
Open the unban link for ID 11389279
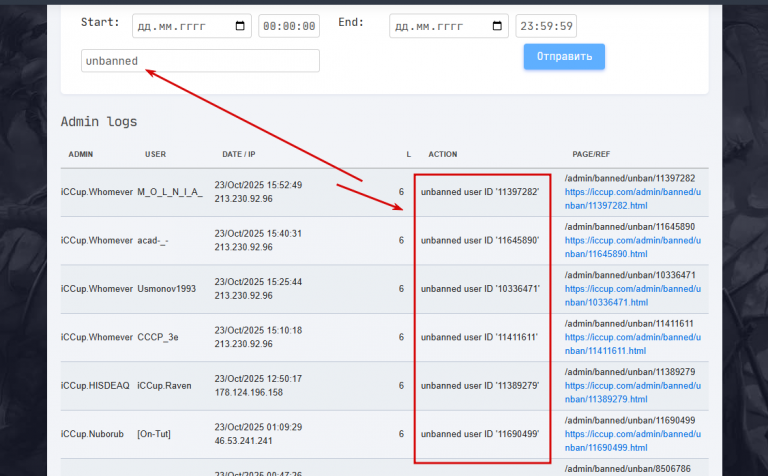[x=633, y=393]
